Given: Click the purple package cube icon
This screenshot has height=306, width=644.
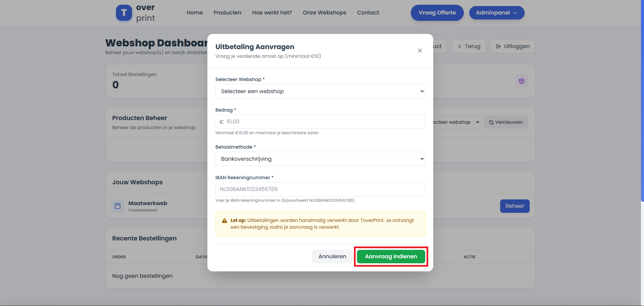Looking at the screenshot, I should pos(521,81).
